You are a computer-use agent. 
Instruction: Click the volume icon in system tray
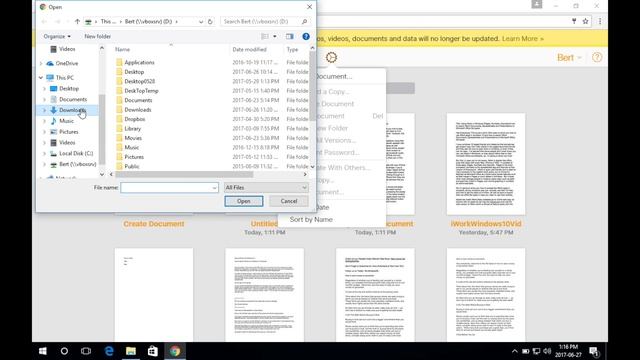click(547, 351)
